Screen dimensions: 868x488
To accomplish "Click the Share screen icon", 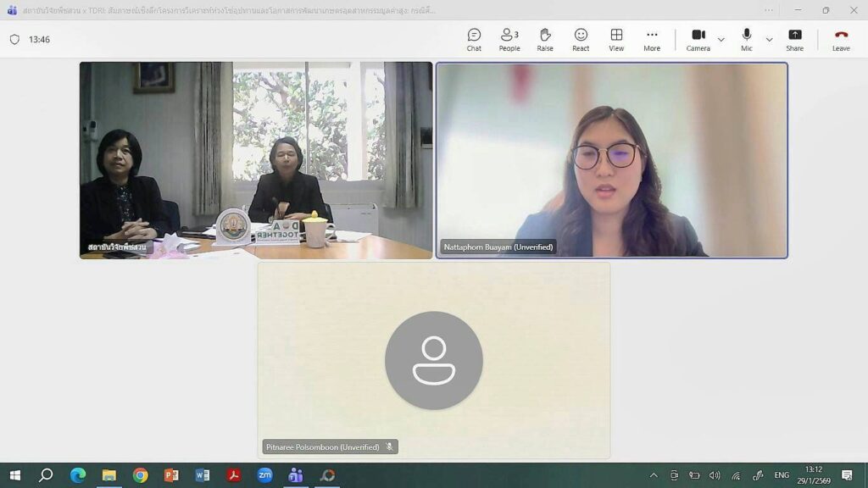I will click(x=794, y=39).
